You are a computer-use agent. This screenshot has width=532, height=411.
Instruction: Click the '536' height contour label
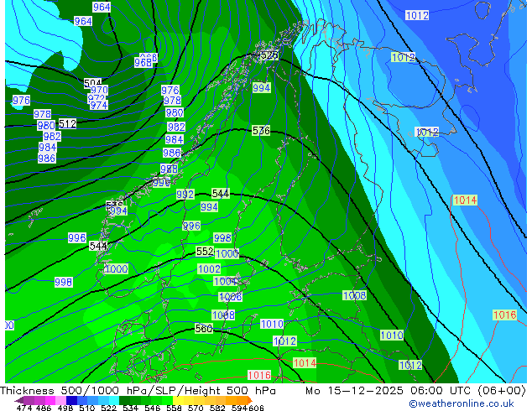pos(261,131)
